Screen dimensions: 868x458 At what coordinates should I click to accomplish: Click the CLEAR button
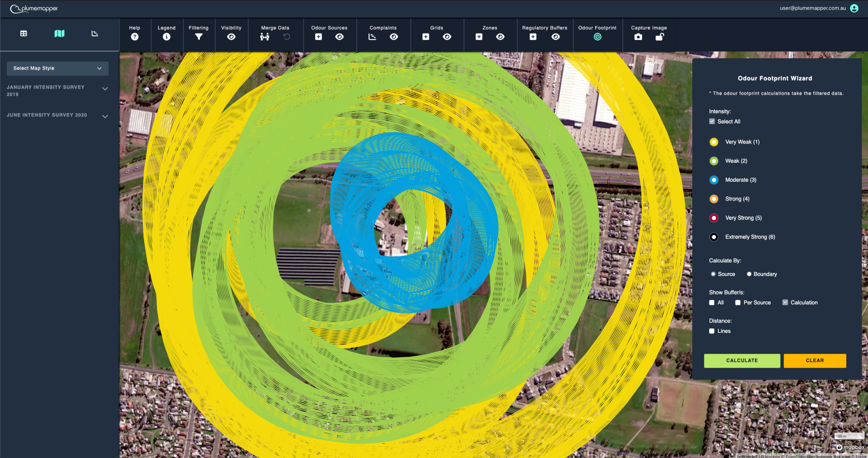tap(815, 360)
